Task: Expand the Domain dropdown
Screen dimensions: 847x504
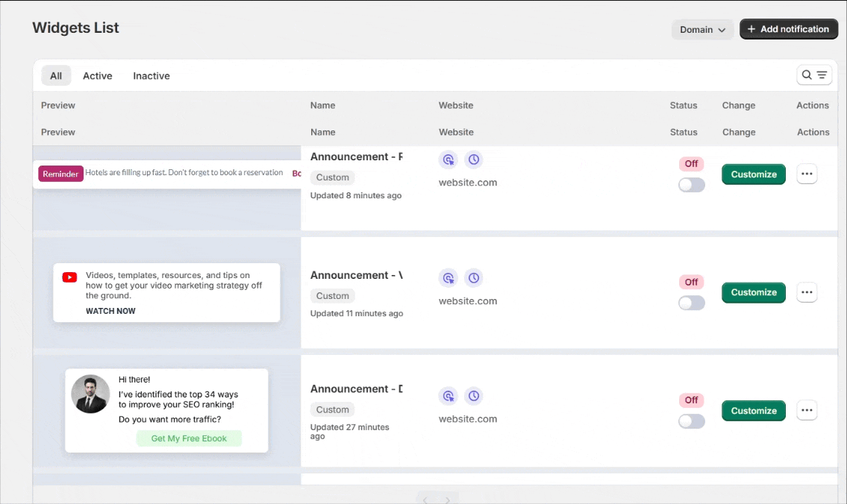Action: (702, 30)
